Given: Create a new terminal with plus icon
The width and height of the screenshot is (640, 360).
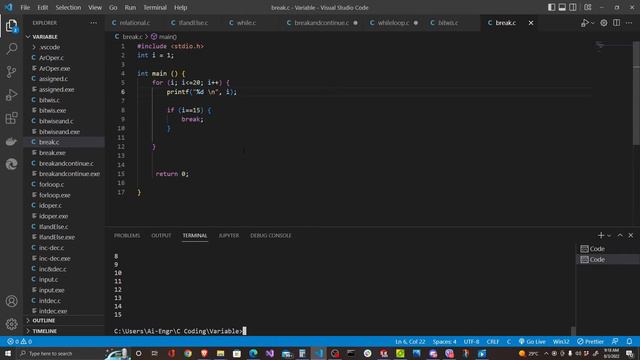Looking at the screenshot, I should pyautogui.click(x=601, y=236).
